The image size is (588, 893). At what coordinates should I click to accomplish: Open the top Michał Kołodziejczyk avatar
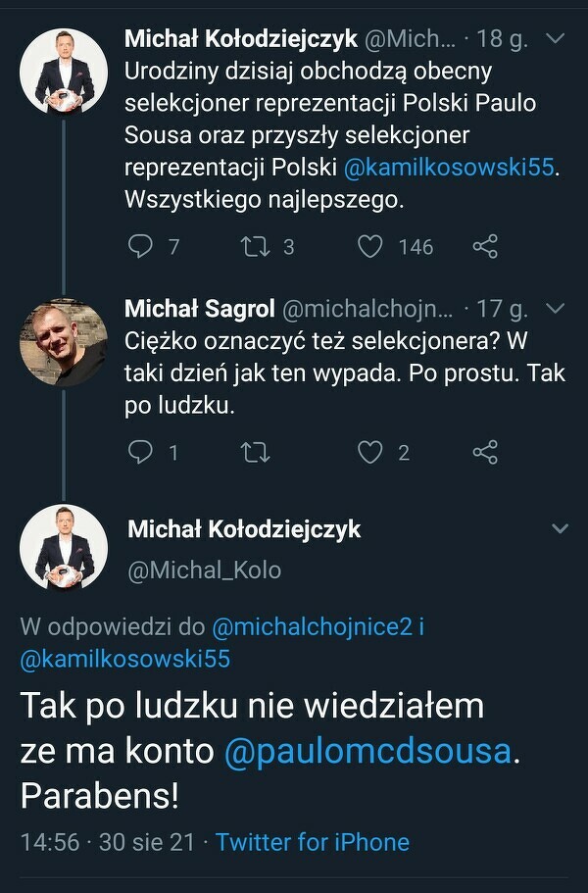click(x=63, y=73)
